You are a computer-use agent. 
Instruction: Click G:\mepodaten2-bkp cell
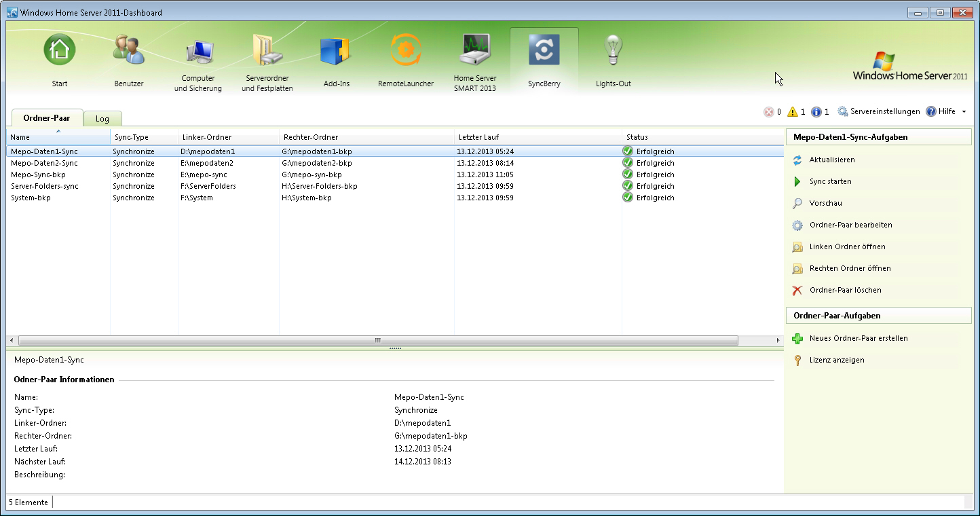(317, 163)
